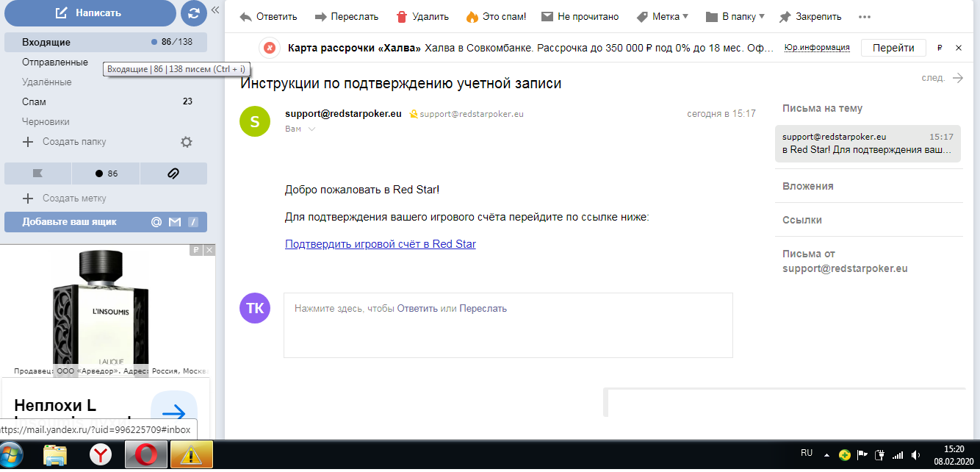Close the perfume ad with its X
Image resolution: width=980 pixels, height=472 pixels.
[209, 251]
